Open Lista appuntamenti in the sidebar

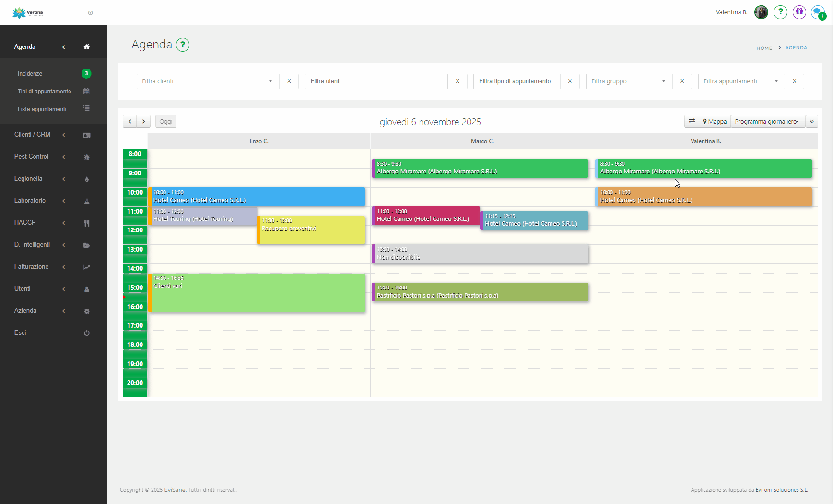[42, 109]
